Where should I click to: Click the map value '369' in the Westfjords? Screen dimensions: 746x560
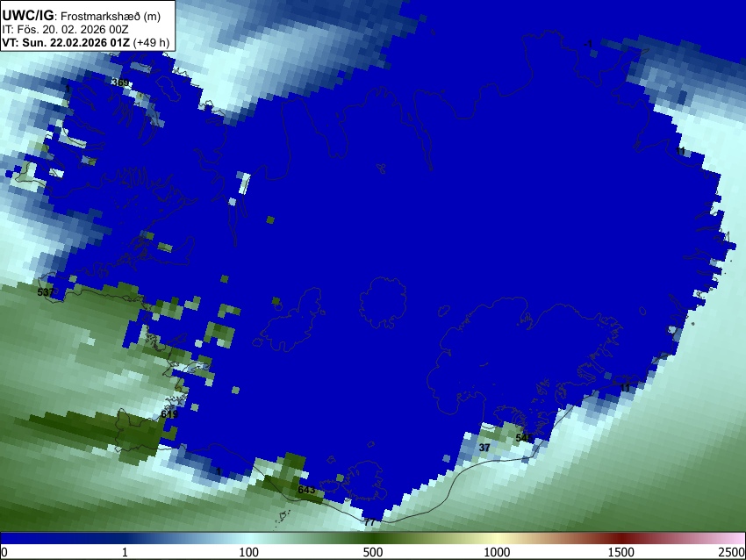click(x=120, y=83)
